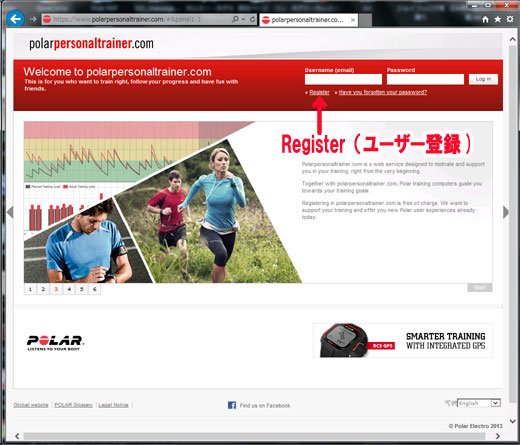The width and height of the screenshot is (520, 445).
Task: Open the Smarter Training GPS banner
Action: (x=403, y=340)
